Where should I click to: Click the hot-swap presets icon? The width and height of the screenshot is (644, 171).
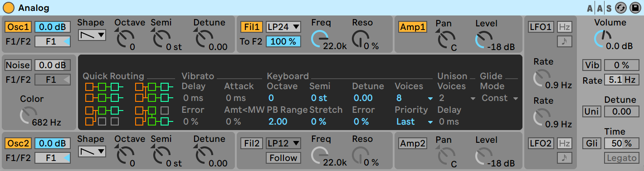pos(621,8)
